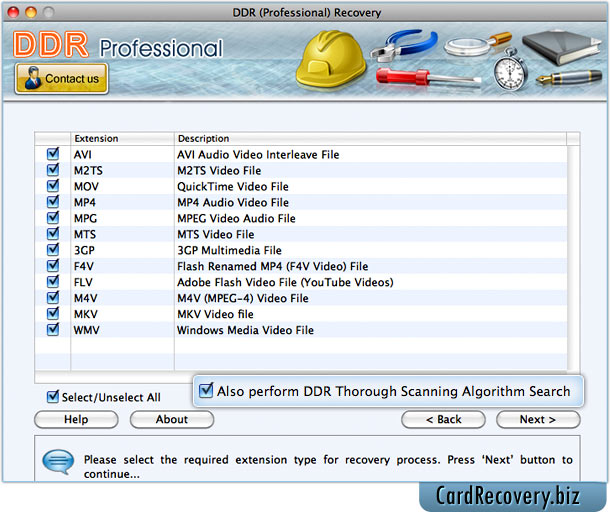Select 'M4V (MPEG-4) Video File' description
This screenshot has width=610, height=512.
tap(243, 298)
